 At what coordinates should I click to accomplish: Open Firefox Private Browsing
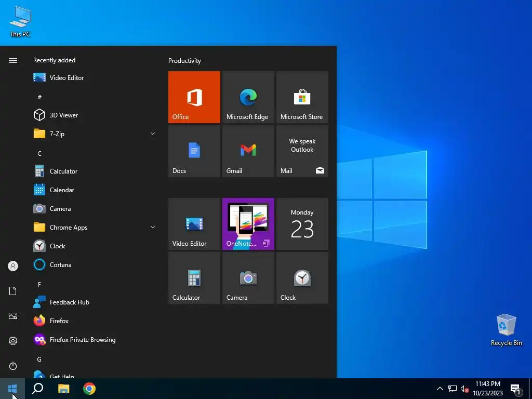pyautogui.click(x=95, y=340)
